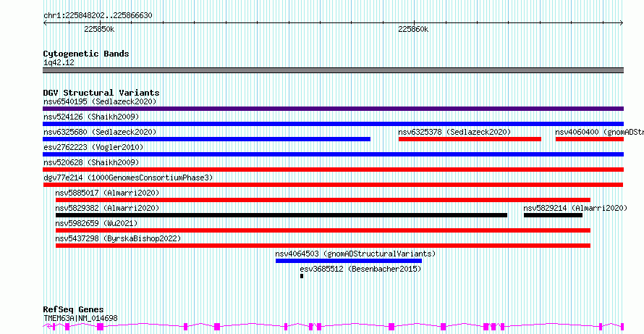Viewport: 644px width, 334px height.
Task: Open the nsv5982659 Wu2021 red bar
Action: click(323, 230)
